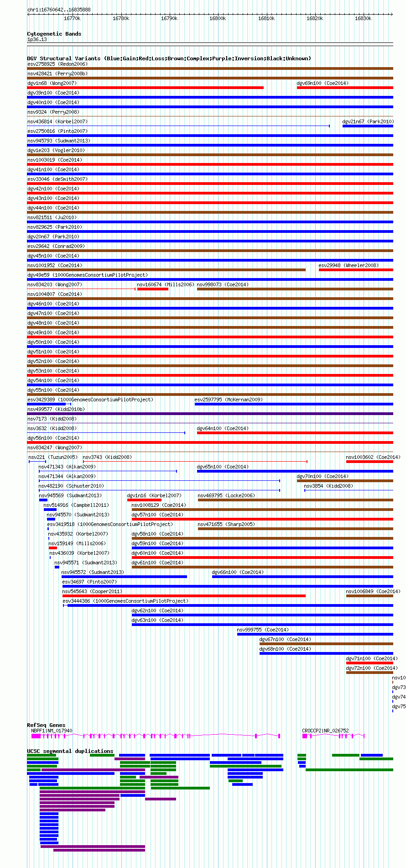
Task: Select the esv33046 (deSmith2007) label
Action: click(57, 179)
